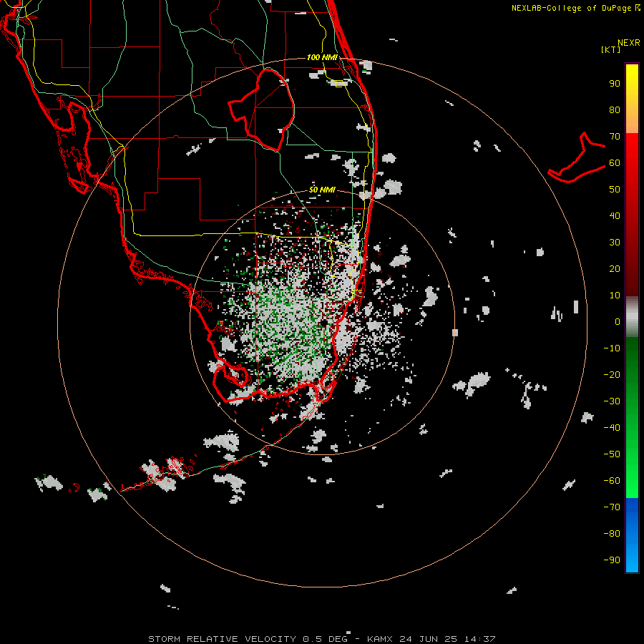This screenshot has width=644, height=644.
Task: Click the 90 value on velocity scale
Action: point(615,84)
